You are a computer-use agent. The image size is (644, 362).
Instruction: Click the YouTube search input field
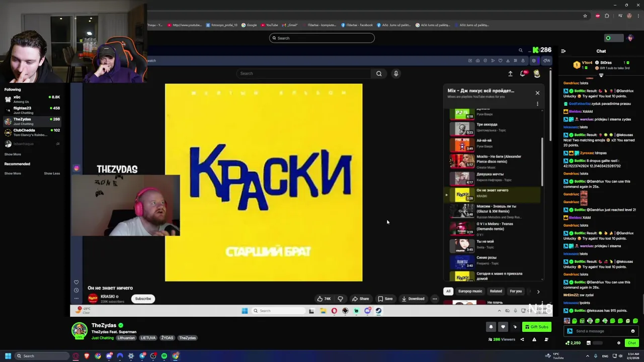point(304,73)
